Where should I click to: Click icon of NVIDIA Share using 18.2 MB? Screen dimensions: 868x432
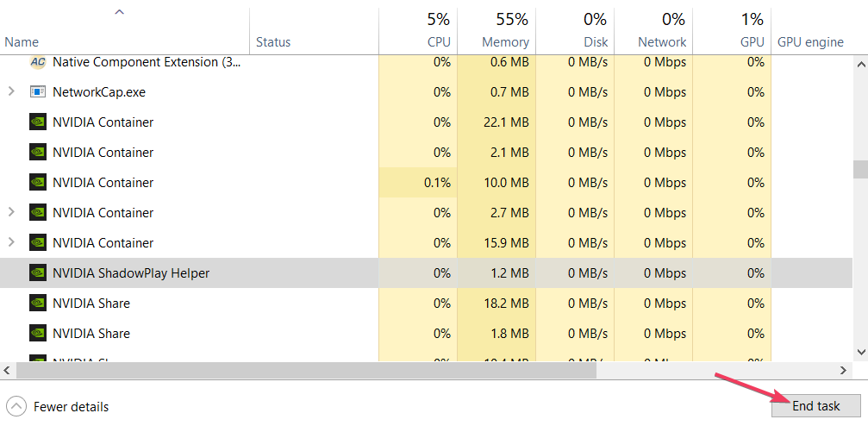[x=37, y=304]
